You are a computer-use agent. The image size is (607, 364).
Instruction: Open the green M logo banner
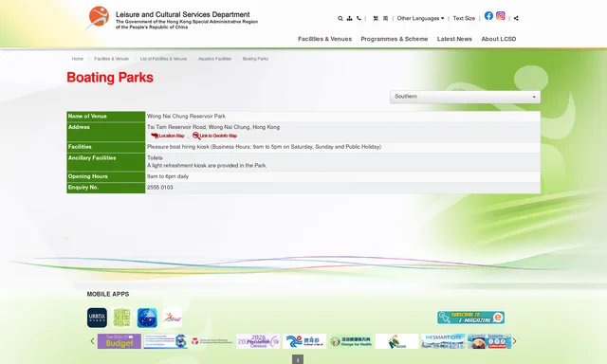point(397,341)
